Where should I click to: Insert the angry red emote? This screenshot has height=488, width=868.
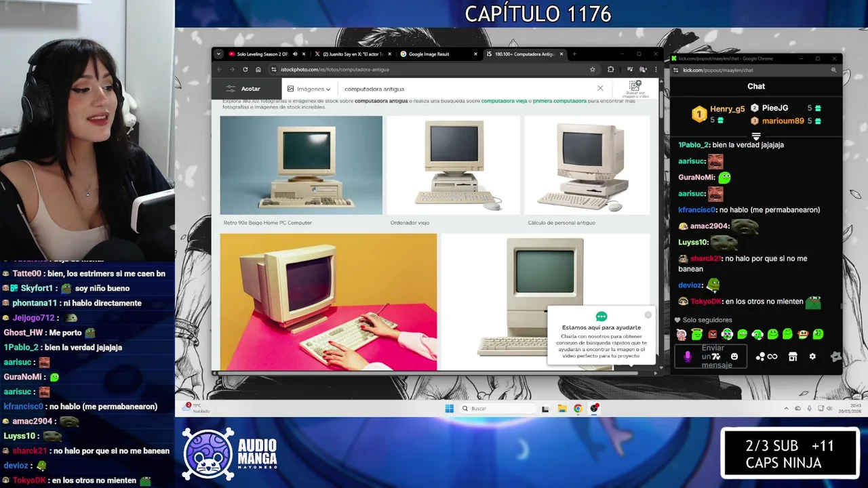click(x=712, y=334)
